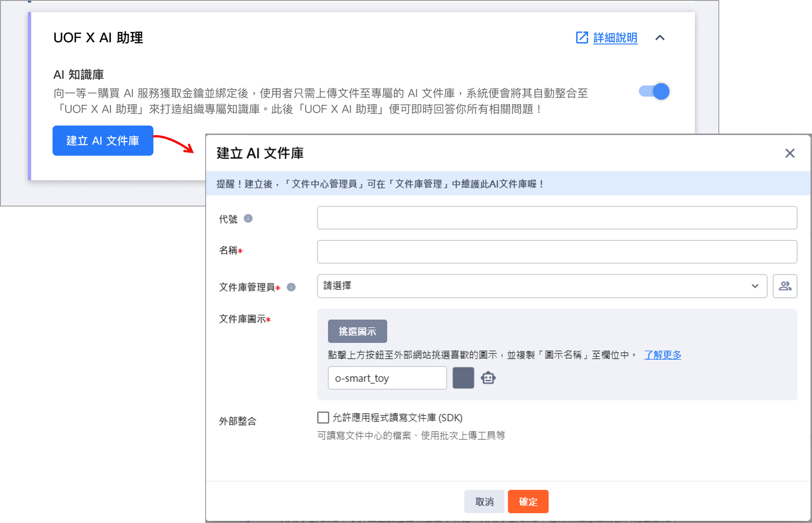812x523 pixels.
Task: Focus the 代號 input field
Action: [557, 218]
